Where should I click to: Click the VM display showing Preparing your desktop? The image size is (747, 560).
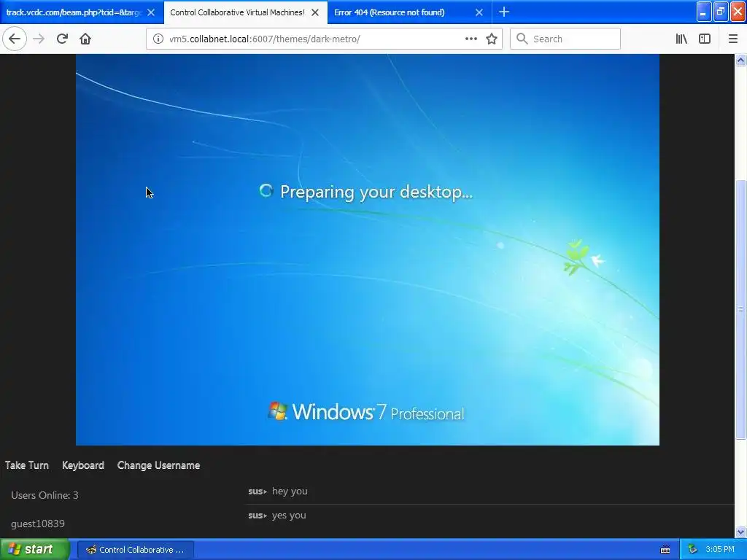(x=368, y=250)
